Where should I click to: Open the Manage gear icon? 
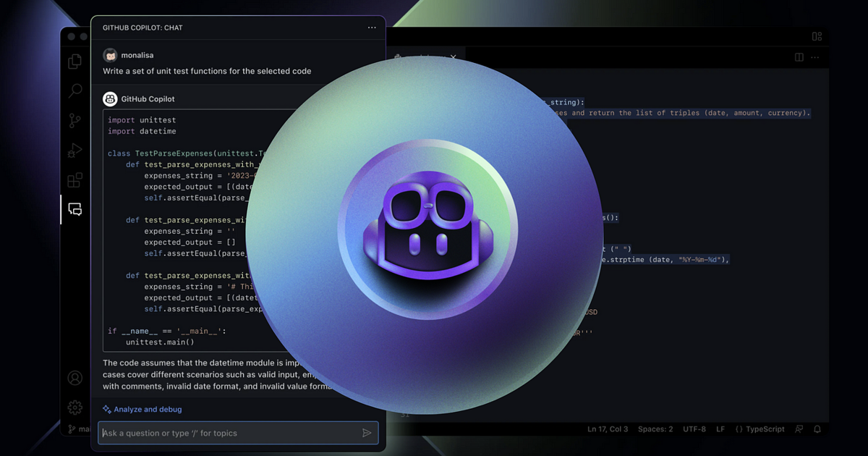(75, 407)
